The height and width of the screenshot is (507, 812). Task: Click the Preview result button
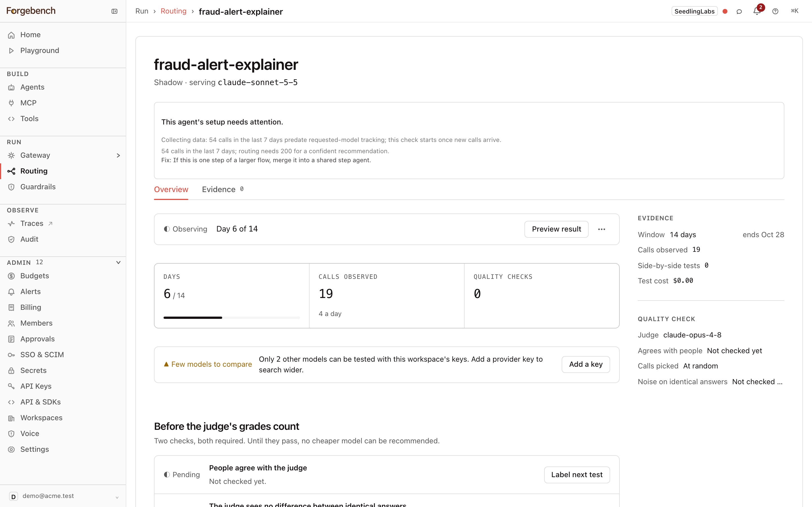[x=556, y=229]
